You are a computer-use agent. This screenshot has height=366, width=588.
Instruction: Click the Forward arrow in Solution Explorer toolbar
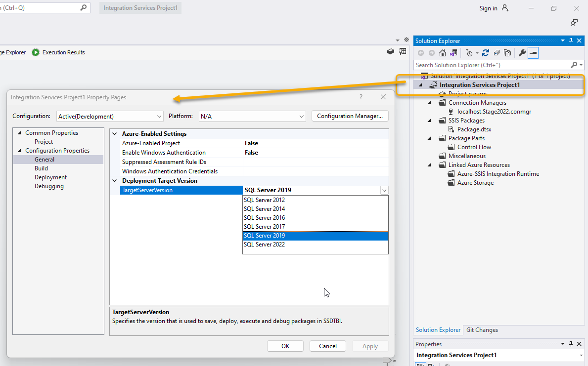432,53
